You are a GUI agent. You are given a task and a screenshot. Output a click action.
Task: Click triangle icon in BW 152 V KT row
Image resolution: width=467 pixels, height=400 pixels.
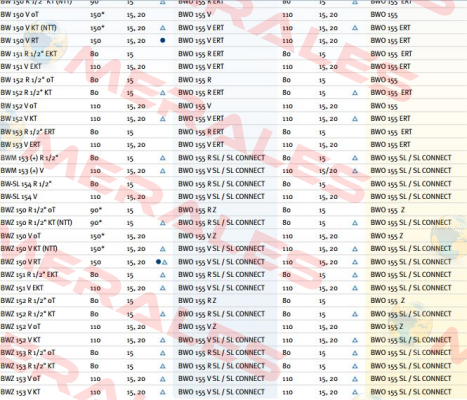coord(163,119)
